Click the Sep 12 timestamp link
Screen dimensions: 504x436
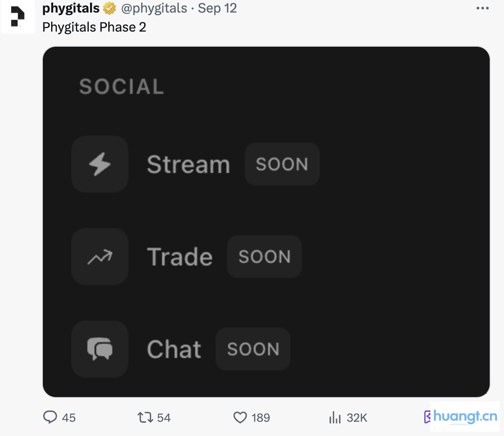click(x=217, y=8)
